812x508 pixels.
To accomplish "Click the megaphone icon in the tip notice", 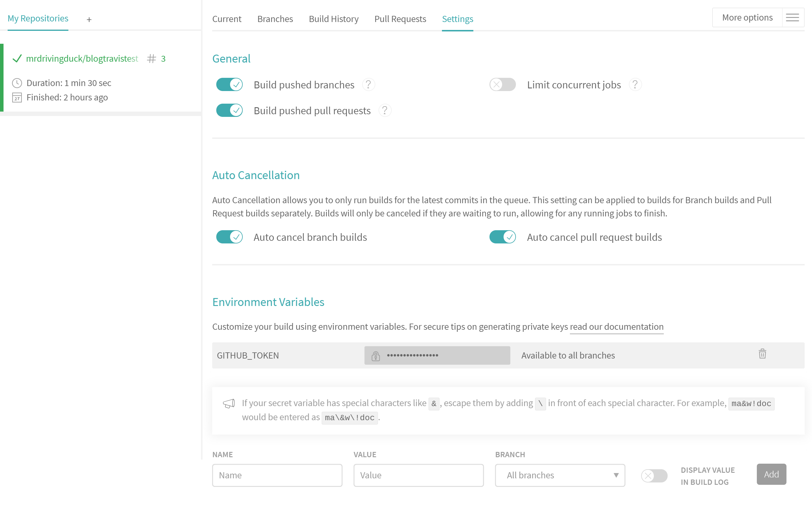I will click(229, 403).
